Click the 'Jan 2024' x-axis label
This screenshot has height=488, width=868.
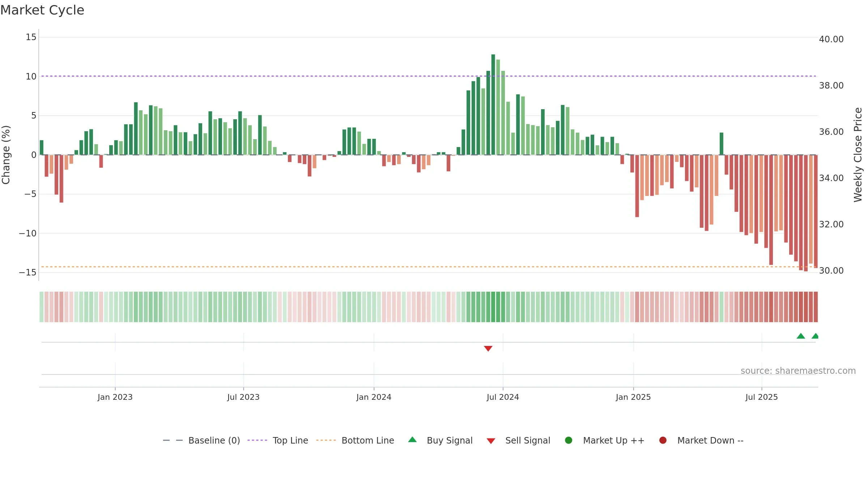pyautogui.click(x=374, y=397)
